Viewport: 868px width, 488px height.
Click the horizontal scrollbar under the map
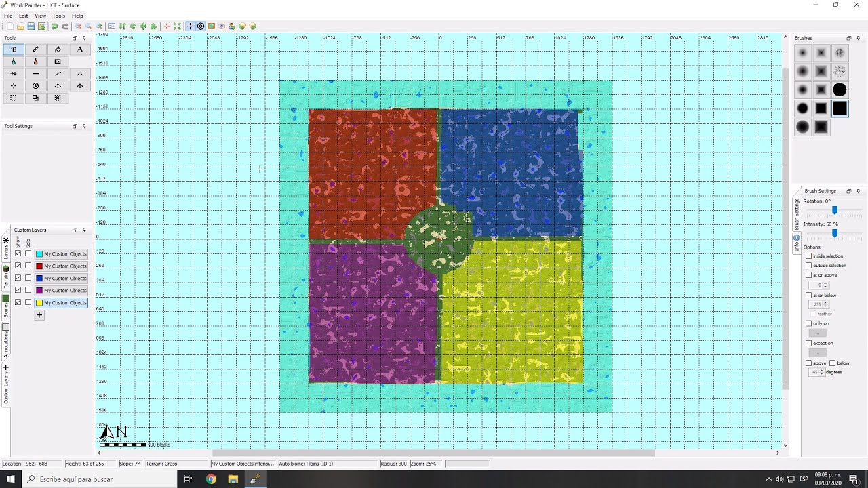point(434,453)
